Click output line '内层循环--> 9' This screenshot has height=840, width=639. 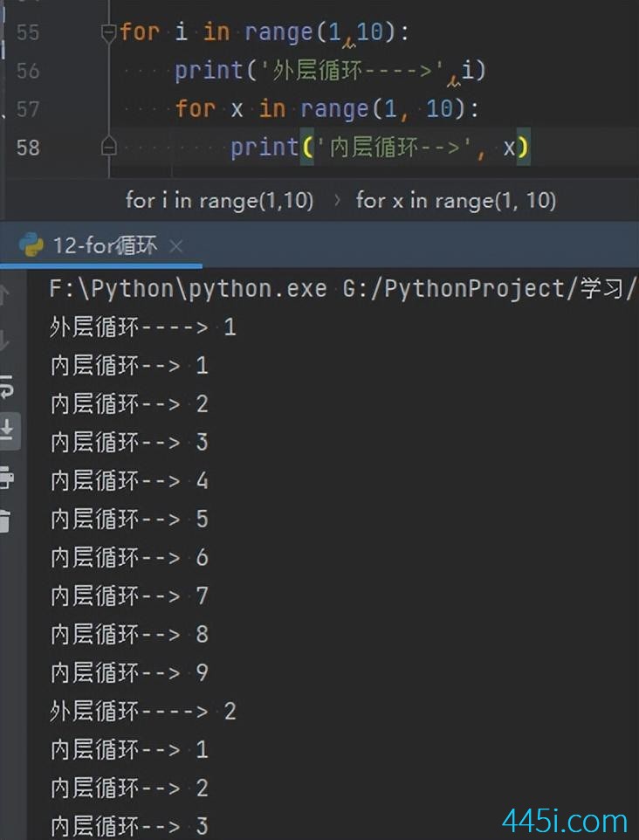coord(129,673)
